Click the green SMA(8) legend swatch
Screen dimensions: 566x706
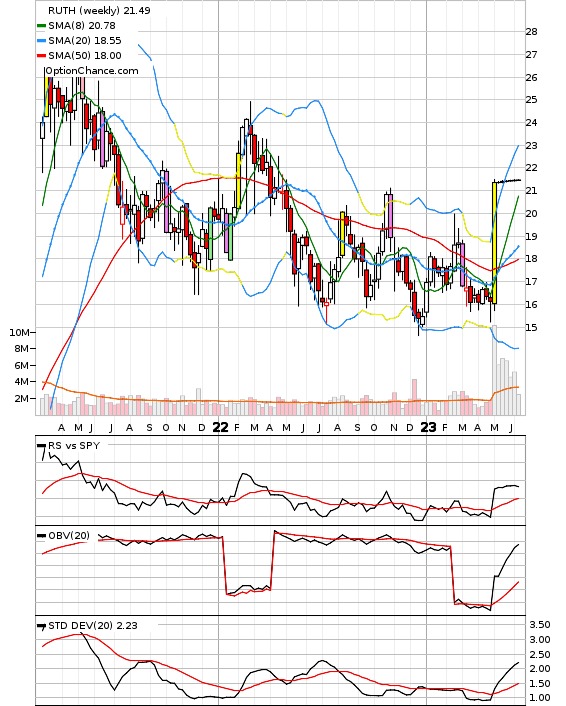[x=41, y=26]
